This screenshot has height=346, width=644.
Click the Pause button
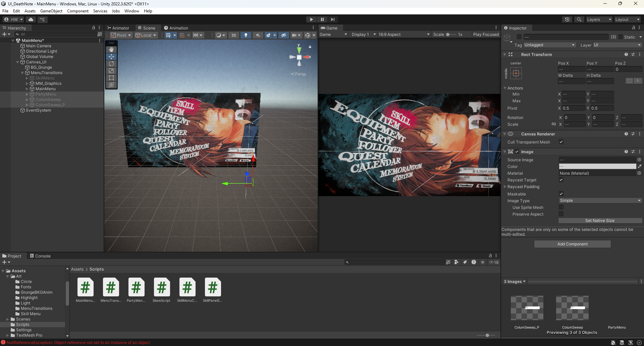322,19
